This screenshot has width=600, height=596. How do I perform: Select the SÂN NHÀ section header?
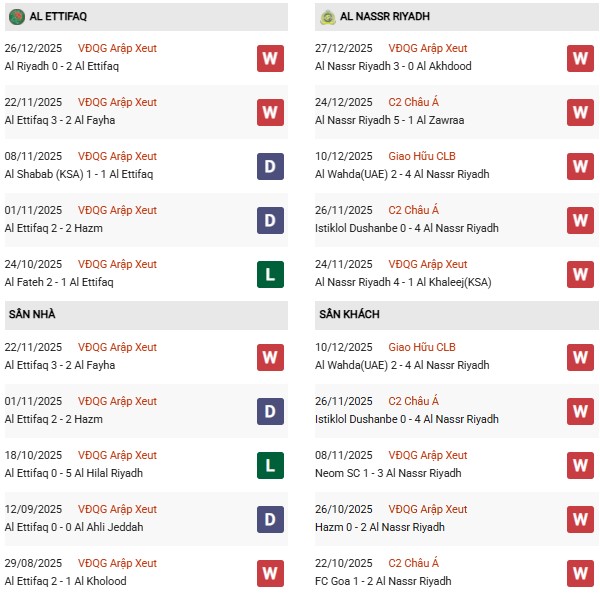(x=30, y=314)
